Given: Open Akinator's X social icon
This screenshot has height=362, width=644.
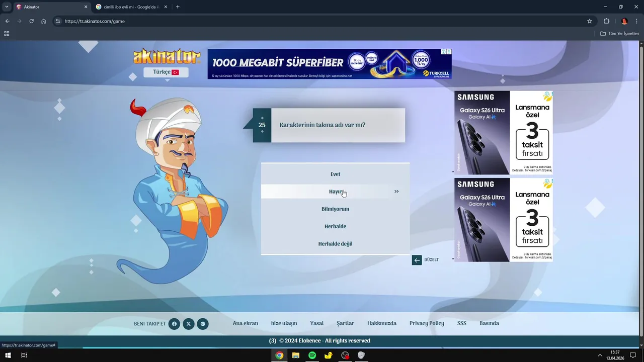Looking at the screenshot, I should point(188,324).
